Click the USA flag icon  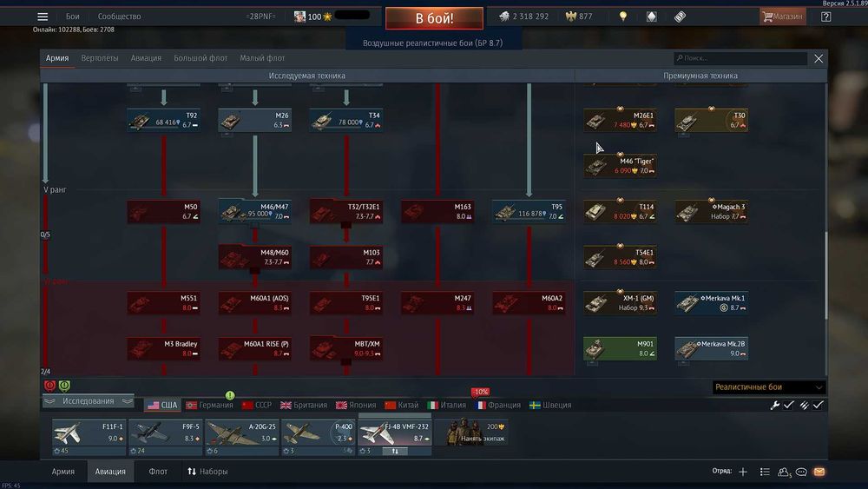click(154, 406)
